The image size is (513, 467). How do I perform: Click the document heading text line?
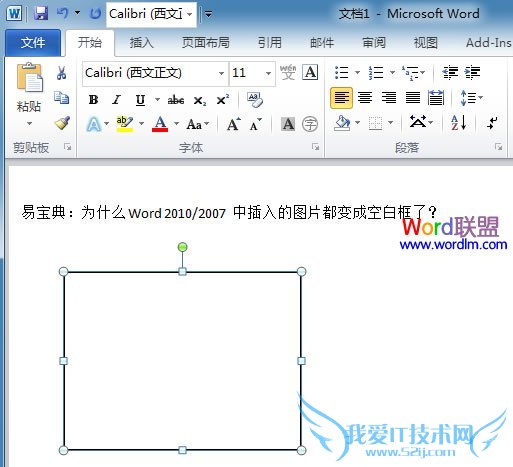tap(229, 212)
